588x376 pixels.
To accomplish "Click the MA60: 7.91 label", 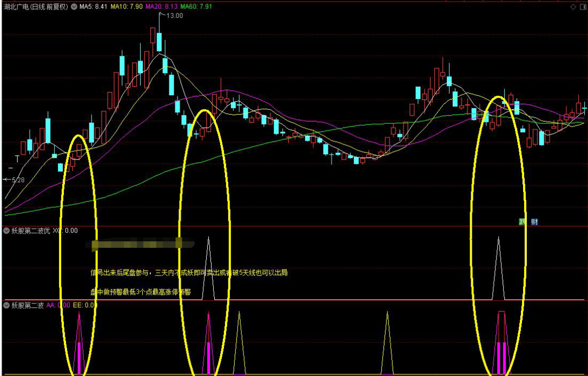I will [196, 6].
